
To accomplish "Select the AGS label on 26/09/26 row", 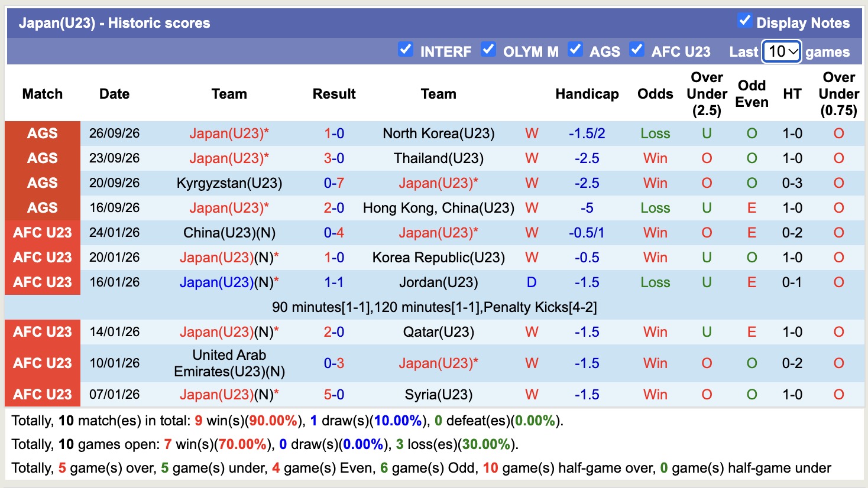I will pyautogui.click(x=43, y=134).
